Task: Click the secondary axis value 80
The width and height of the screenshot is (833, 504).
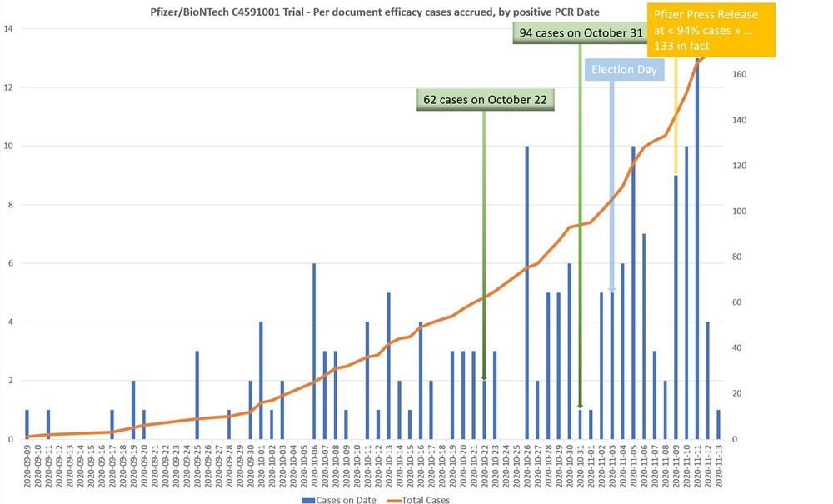Action: 737,257
